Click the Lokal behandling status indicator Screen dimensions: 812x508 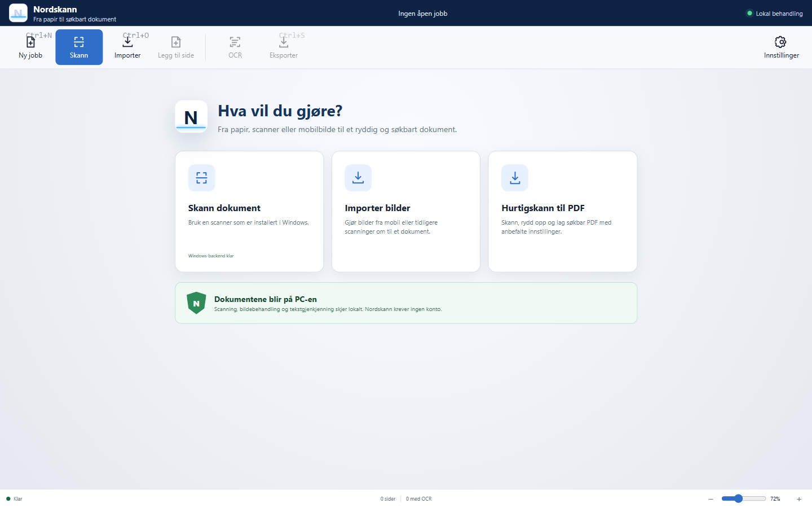[774, 14]
